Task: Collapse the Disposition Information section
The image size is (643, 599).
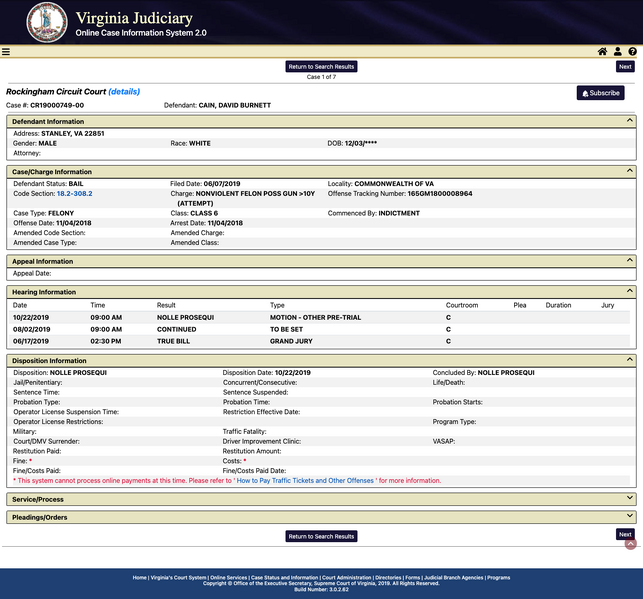Action: tap(629, 360)
